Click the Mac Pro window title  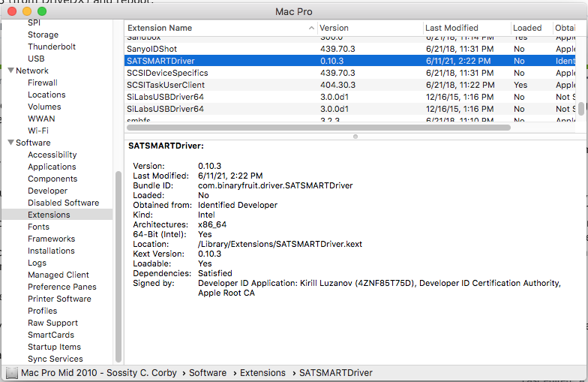[294, 12]
